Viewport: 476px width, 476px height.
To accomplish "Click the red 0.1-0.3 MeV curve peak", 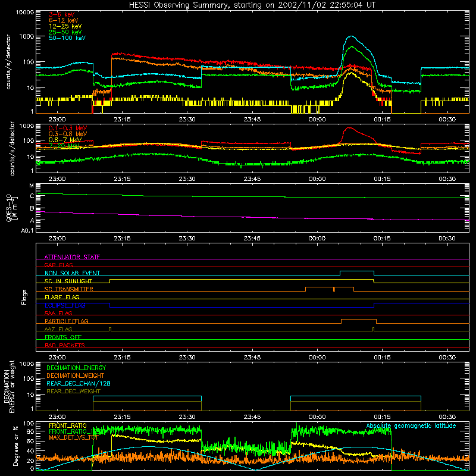I will (349, 128).
